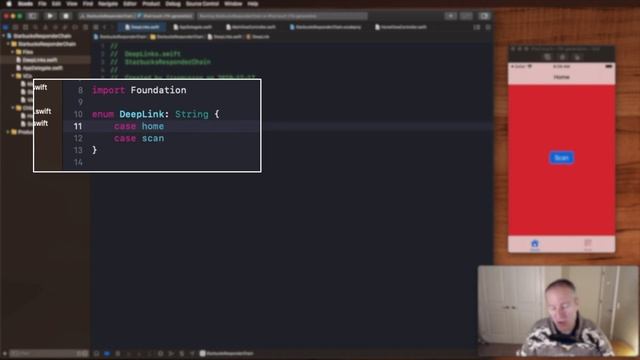This screenshot has width=640, height=360.
Task: Click StarbucksResponderChain process in debug bar
Action: [227, 353]
